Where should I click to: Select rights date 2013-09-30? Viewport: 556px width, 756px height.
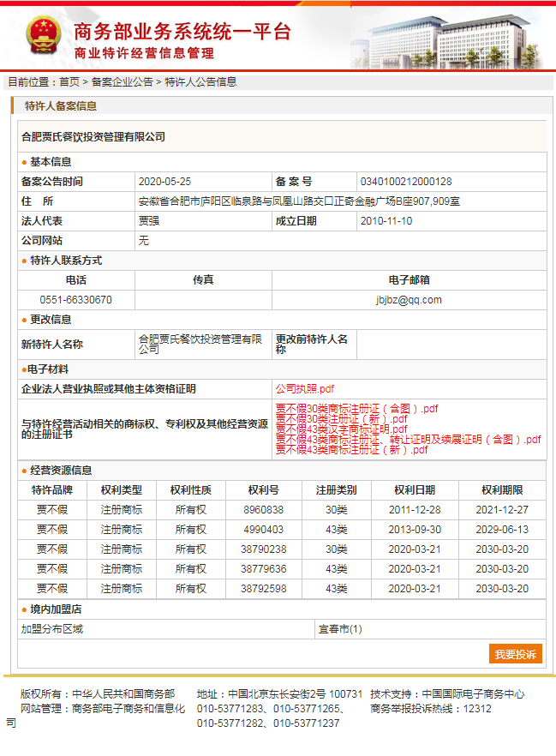coord(415,530)
